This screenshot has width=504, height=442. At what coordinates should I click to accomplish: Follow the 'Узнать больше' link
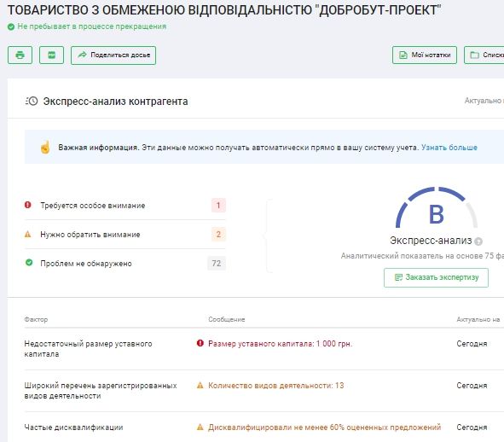[449, 148]
